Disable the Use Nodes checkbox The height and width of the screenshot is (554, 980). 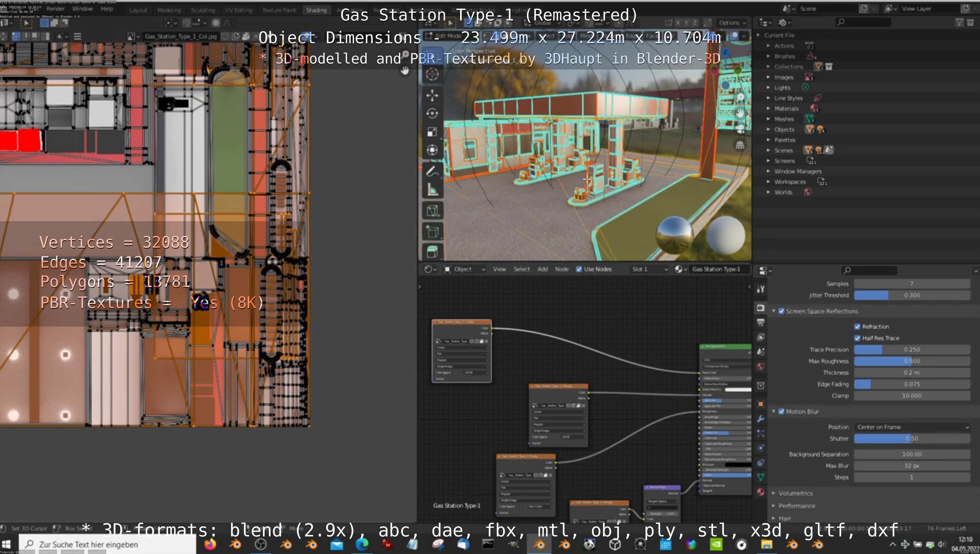[x=579, y=269]
